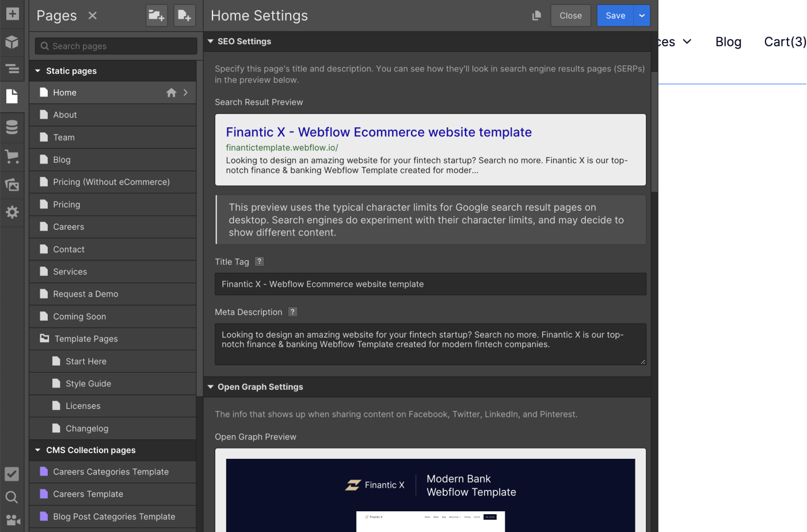This screenshot has width=807, height=532.
Task: Collapse the SEO Settings section
Action: coord(211,41)
